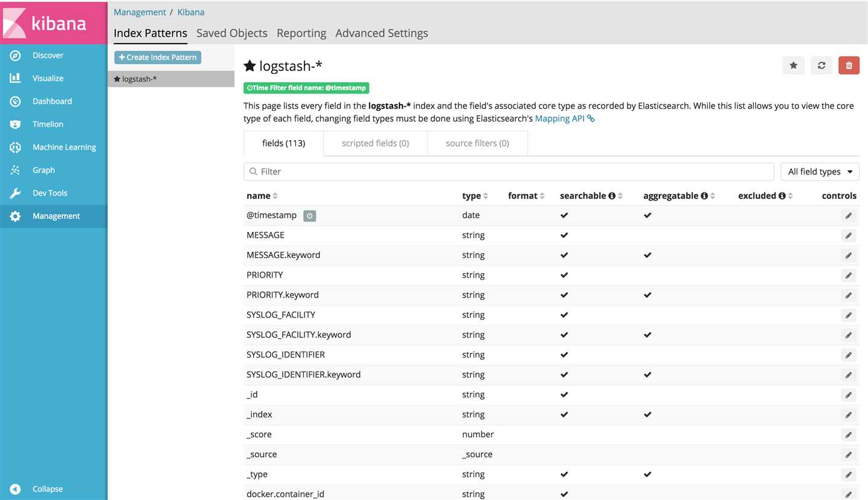Image resolution: width=868 pixels, height=500 pixels.
Task: Switch to the source filters tab
Action: pyautogui.click(x=477, y=144)
